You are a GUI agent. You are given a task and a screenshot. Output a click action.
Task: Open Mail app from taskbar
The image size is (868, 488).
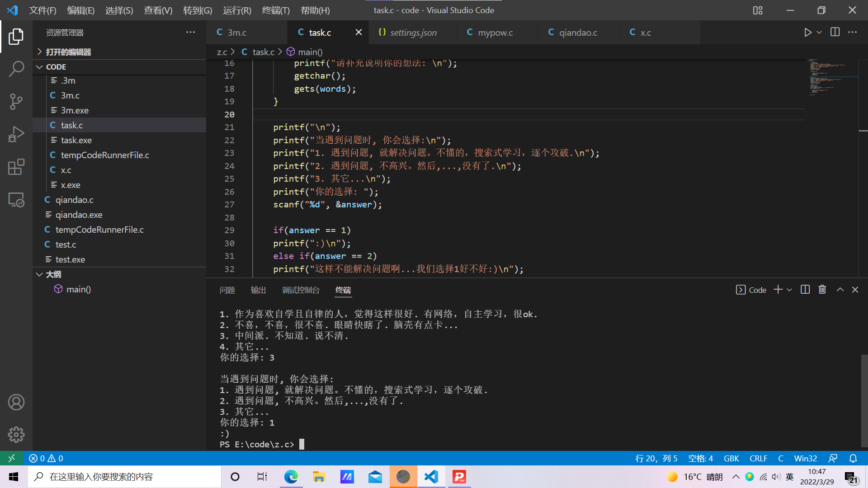tap(375, 477)
